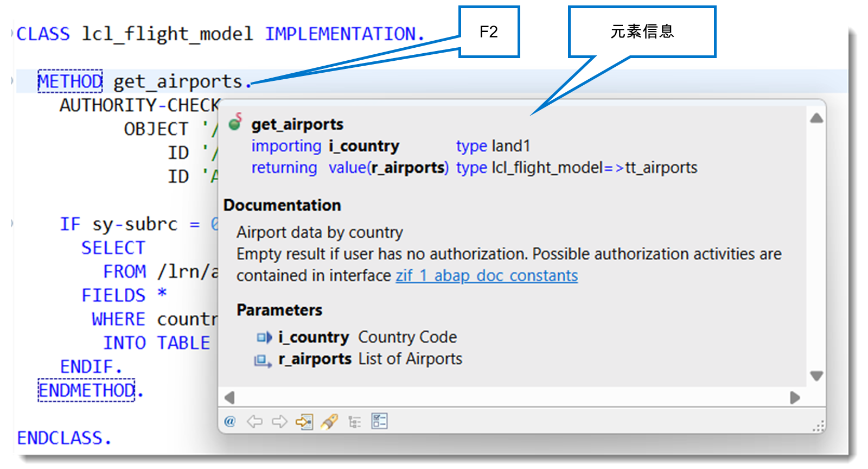Click the get_airports method icon in popup
Viewport: 868px width, 469px height.
(x=235, y=123)
